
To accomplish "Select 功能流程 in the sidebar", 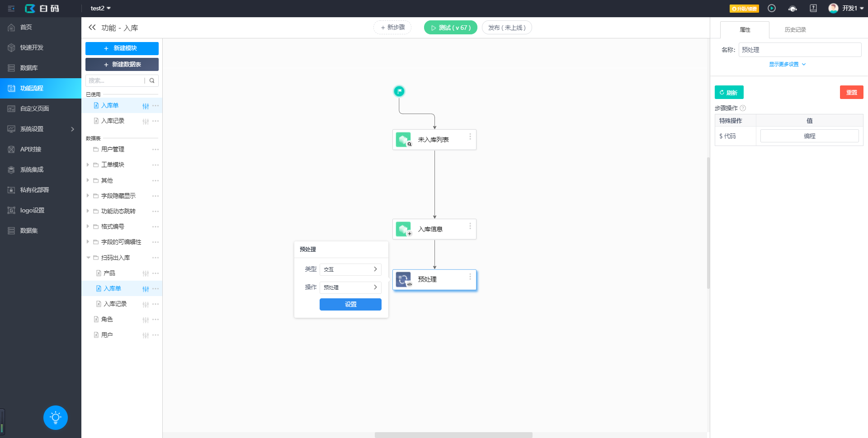I will click(41, 88).
